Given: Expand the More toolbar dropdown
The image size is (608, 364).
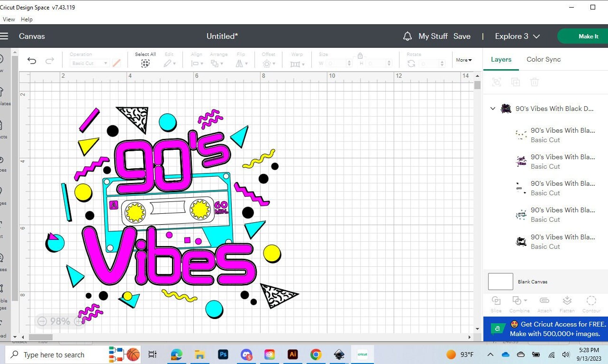Looking at the screenshot, I should [464, 60].
